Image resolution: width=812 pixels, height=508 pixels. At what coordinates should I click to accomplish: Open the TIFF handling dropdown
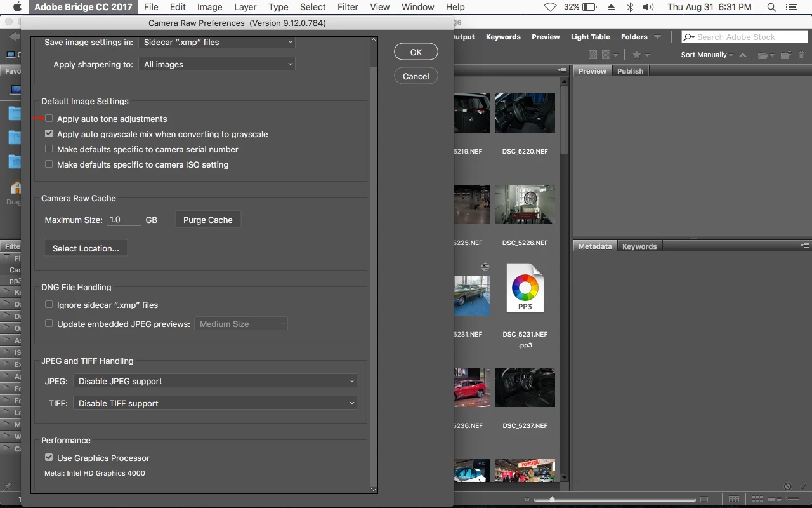coord(215,403)
